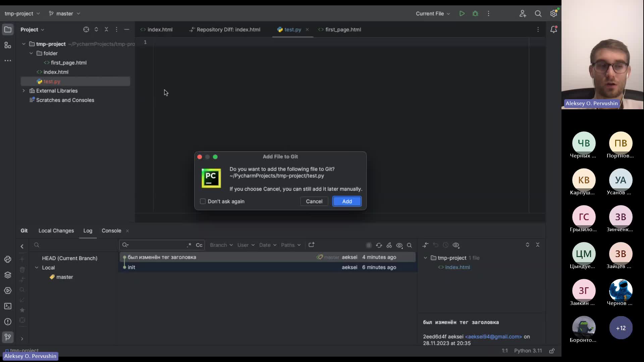
Task: Open Search Everywhere magnifier
Action: [538, 13]
